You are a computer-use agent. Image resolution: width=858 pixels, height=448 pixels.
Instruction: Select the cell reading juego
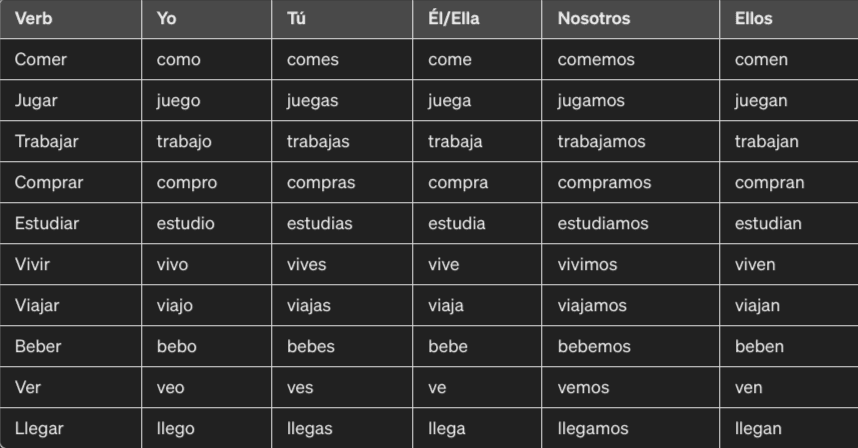coord(179,101)
